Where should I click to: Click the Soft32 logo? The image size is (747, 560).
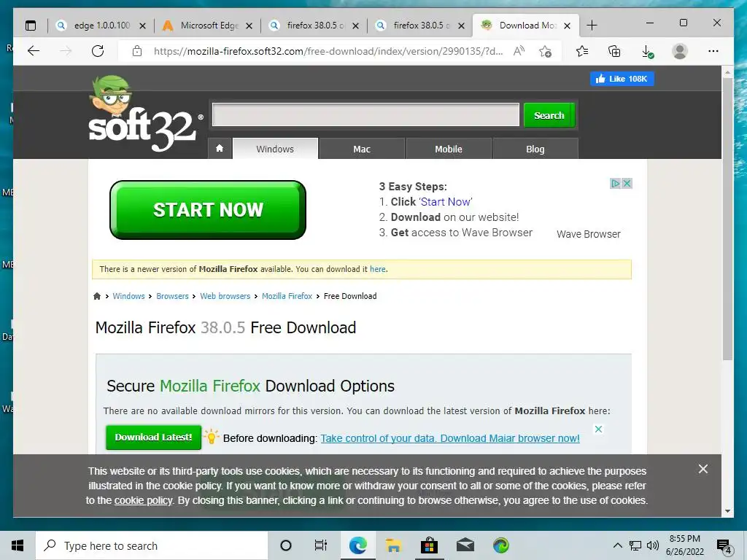(145, 113)
